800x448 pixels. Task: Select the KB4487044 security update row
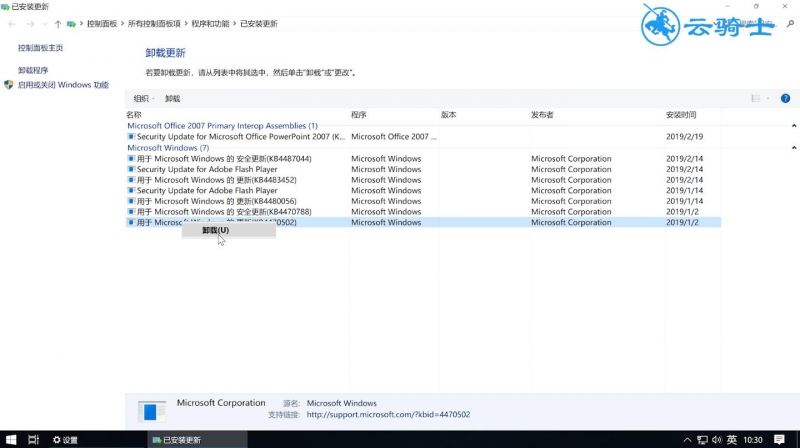click(423, 159)
